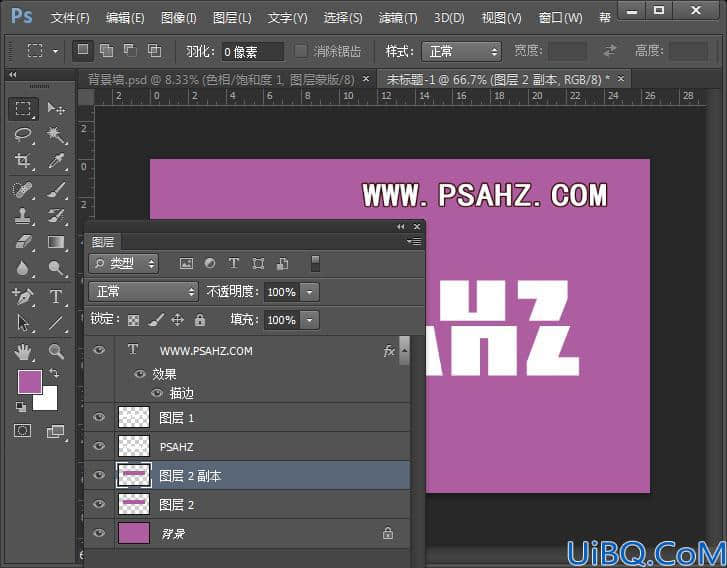
Task: Select the Clone Stamp tool
Action: (23, 216)
